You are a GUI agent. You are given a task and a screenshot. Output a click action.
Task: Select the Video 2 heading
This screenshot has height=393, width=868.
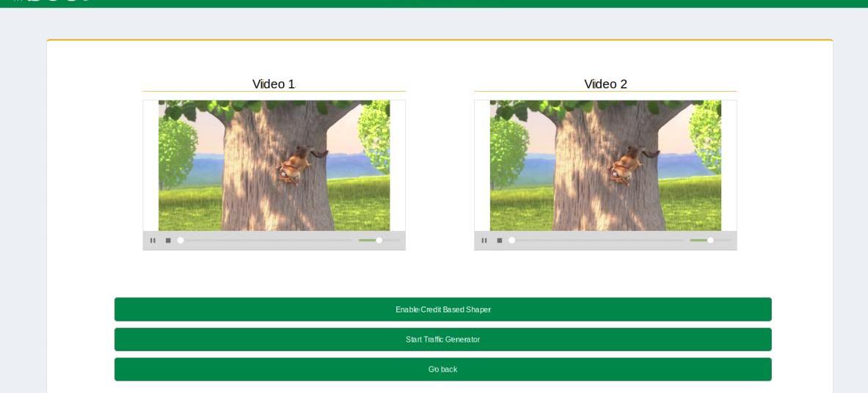click(x=605, y=84)
